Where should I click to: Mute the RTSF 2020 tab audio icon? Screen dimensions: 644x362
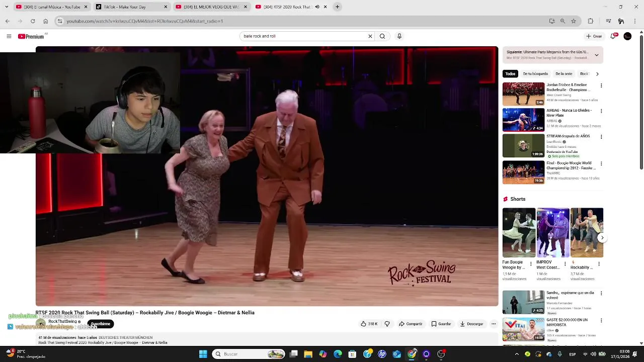tap(317, 7)
